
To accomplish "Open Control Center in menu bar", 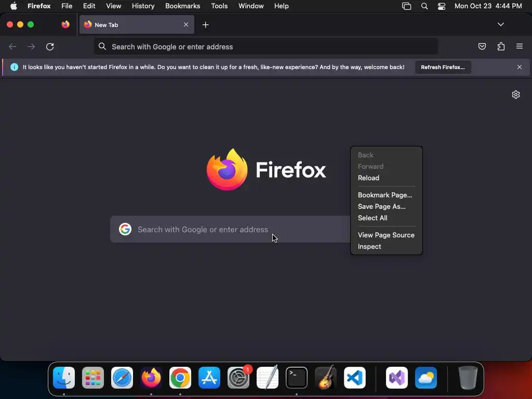I will 442,6.
